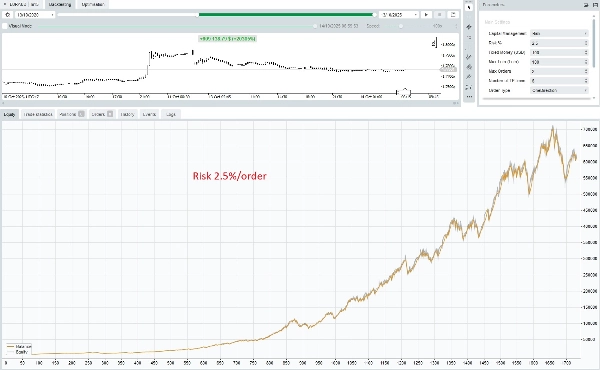Select the diamond shapes drawing tool
This screenshot has width=600, height=370.
(469, 67)
